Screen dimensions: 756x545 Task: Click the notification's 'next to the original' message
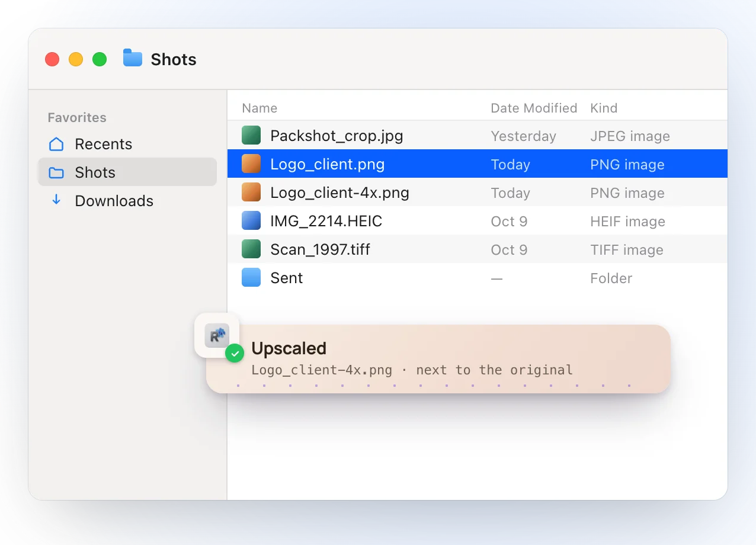[494, 370]
